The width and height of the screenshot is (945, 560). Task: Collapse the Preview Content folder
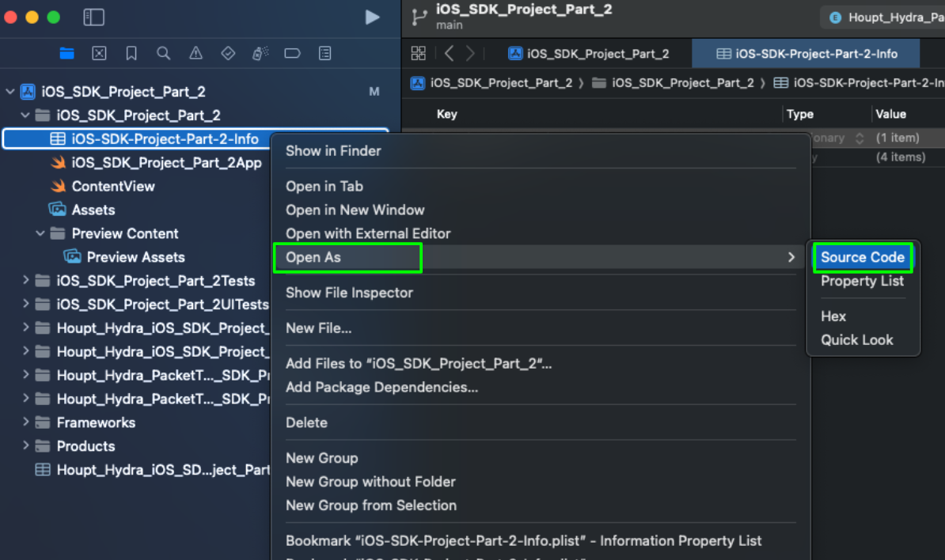click(x=40, y=233)
